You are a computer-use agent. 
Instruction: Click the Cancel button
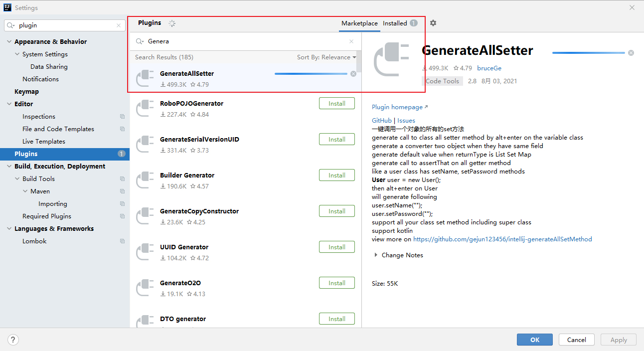pyautogui.click(x=576, y=340)
